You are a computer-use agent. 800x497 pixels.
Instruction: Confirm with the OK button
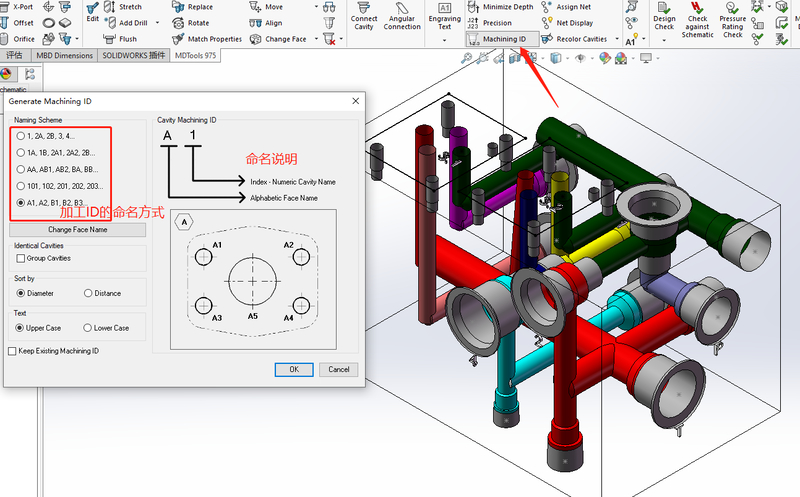click(x=294, y=369)
